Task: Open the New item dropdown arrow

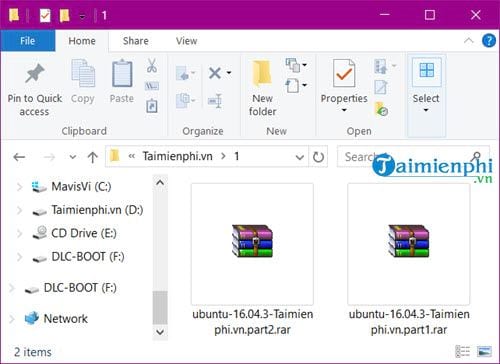Action: [304, 64]
